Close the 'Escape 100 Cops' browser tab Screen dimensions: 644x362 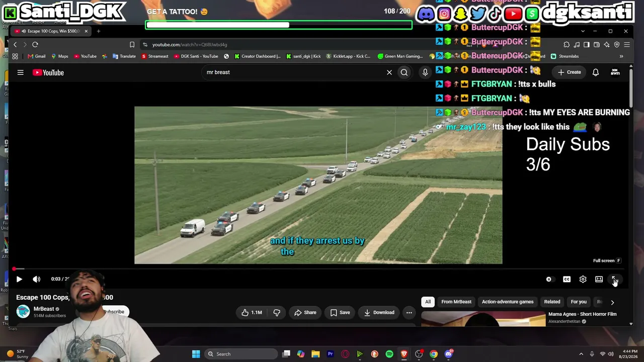pos(86,31)
